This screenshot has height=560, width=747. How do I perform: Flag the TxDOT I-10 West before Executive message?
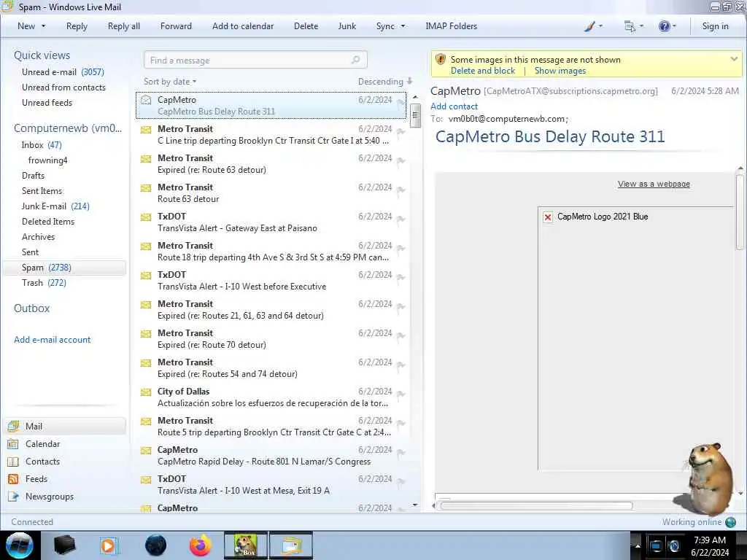pyautogui.click(x=400, y=278)
